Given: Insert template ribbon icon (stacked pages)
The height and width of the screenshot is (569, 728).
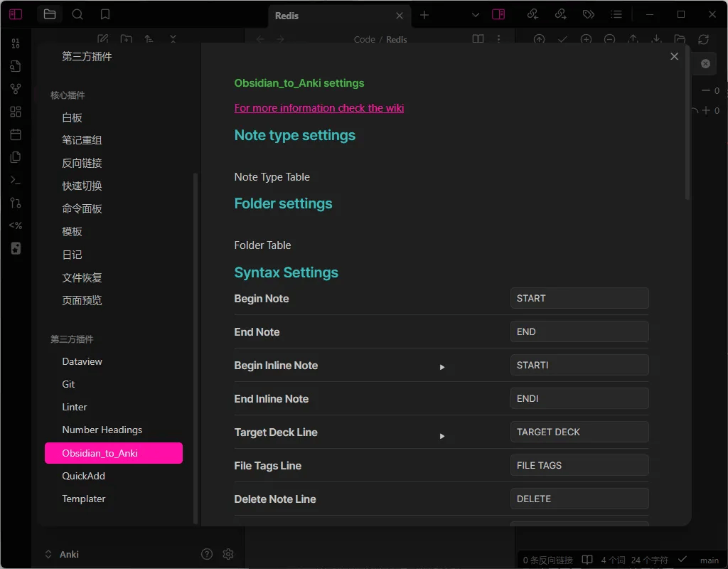Looking at the screenshot, I should (x=16, y=157).
